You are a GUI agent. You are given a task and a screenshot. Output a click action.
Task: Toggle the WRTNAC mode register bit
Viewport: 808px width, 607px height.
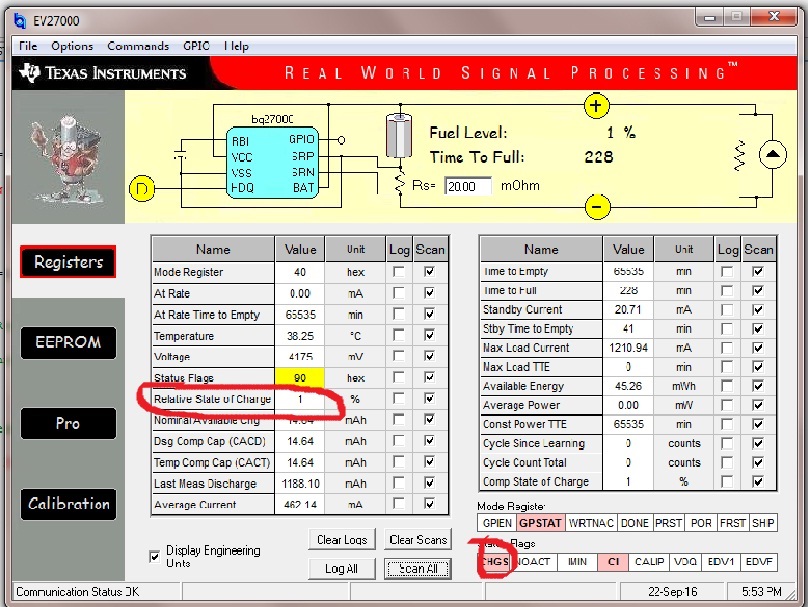click(591, 523)
